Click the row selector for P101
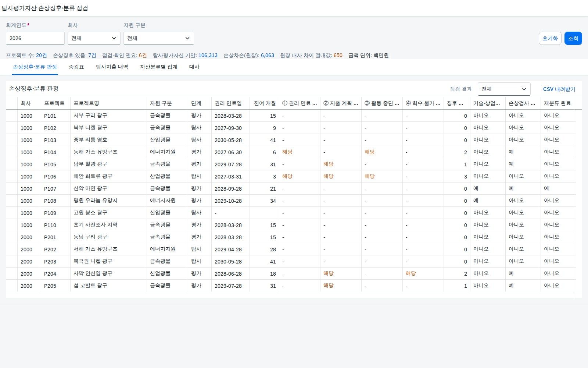The width and height of the screenshot is (588, 368). tap(12, 116)
